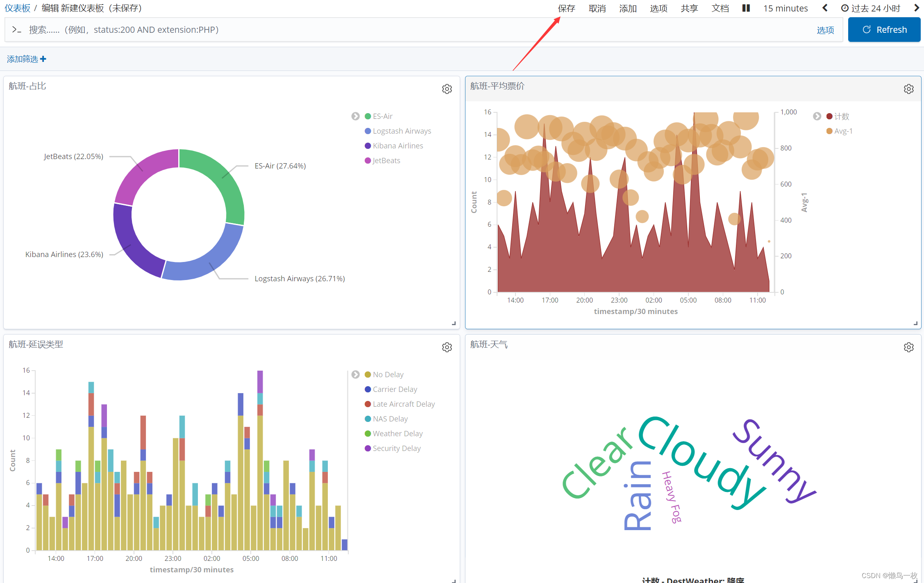The image size is (924, 583).
Task: Step time range backward with left arrow
Action: pyautogui.click(x=825, y=8)
